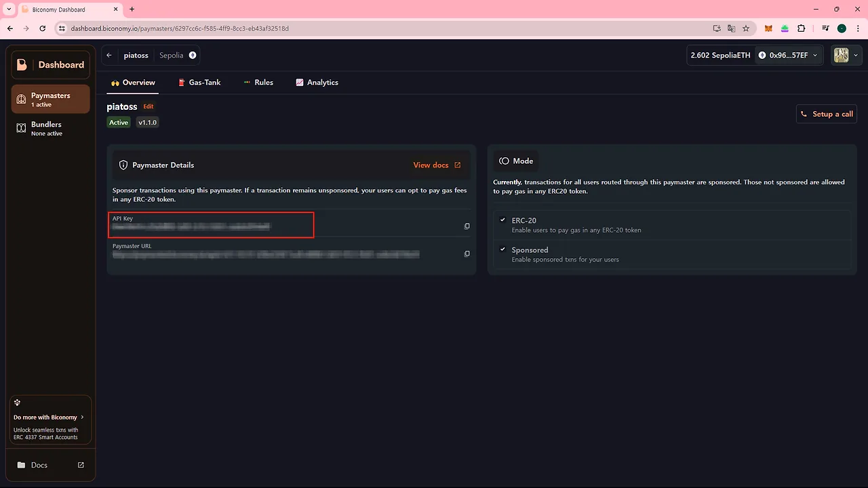
Task: Open a new browser tab
Action: 132,9
